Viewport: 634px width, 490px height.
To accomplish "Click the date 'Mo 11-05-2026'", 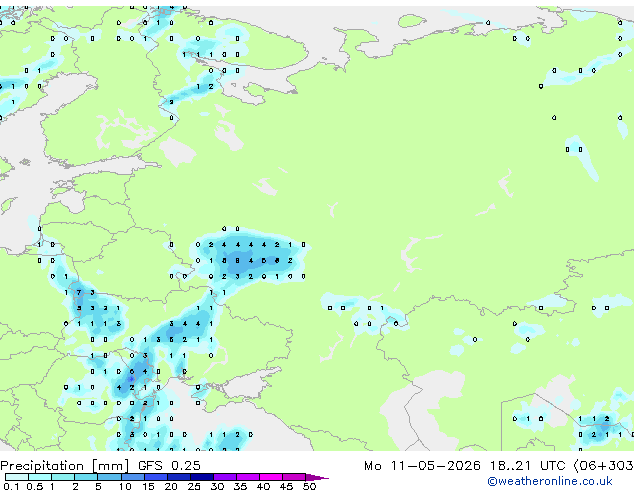I will [x=422, y=466].
